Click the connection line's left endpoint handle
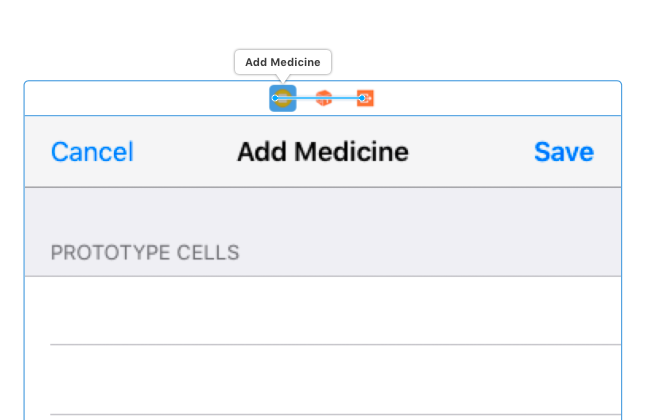 click(x=276, y=98)
